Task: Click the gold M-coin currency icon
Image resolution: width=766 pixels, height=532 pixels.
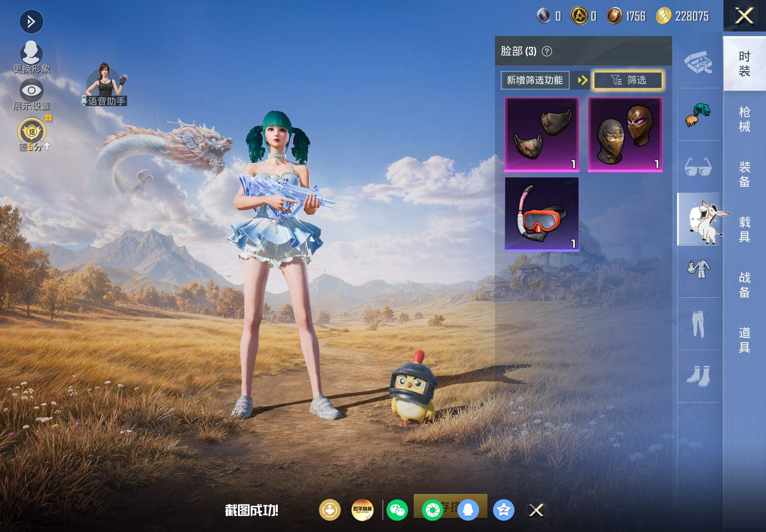Action: 579,16
